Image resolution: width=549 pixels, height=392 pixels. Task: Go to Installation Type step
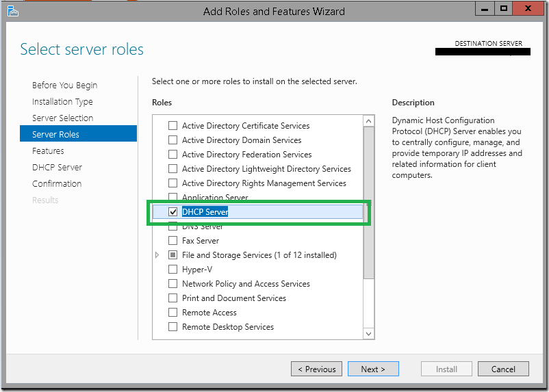coord(62,102)
